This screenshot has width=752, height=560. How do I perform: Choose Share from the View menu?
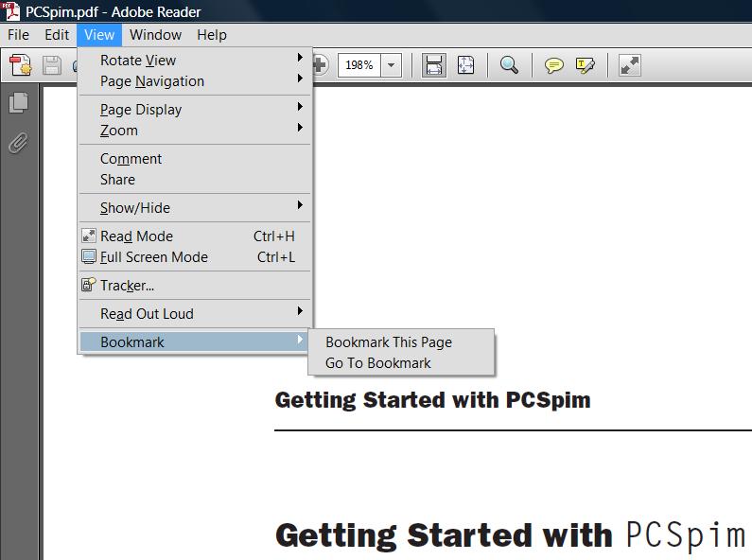pyautogui.click(x=195, y=180)
